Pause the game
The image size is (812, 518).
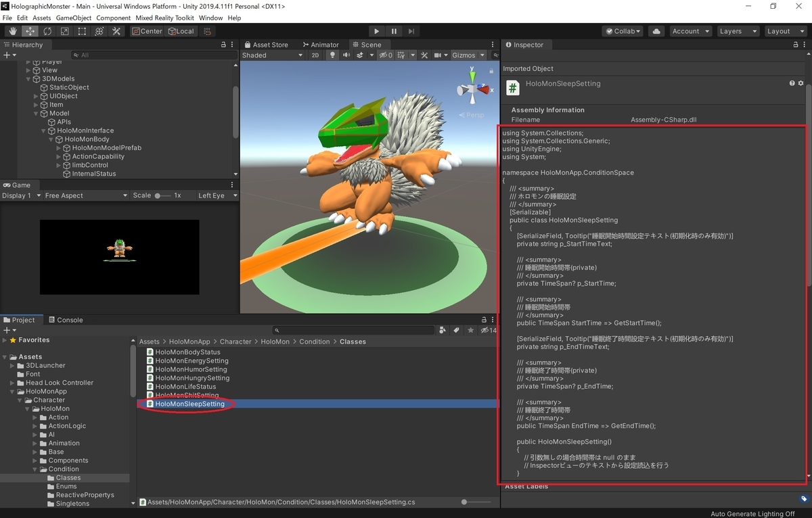[x=394, y=31]
